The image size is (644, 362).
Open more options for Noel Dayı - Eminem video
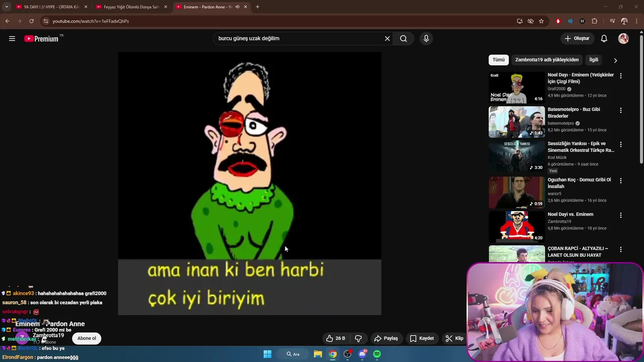point(620,76)
